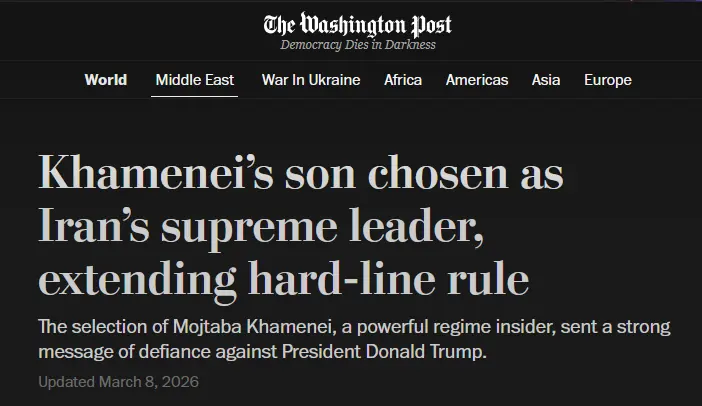Open the World section
Screen dimensions: 702x406
105,80
